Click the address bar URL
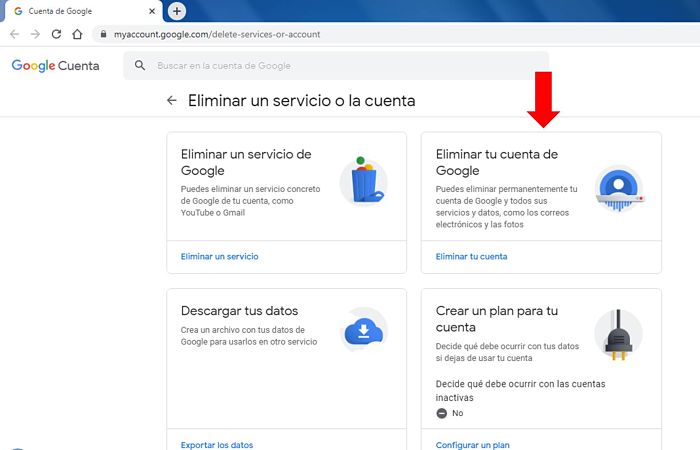Image resolution: width=700 pixels, height=450 pixels. 217,34
